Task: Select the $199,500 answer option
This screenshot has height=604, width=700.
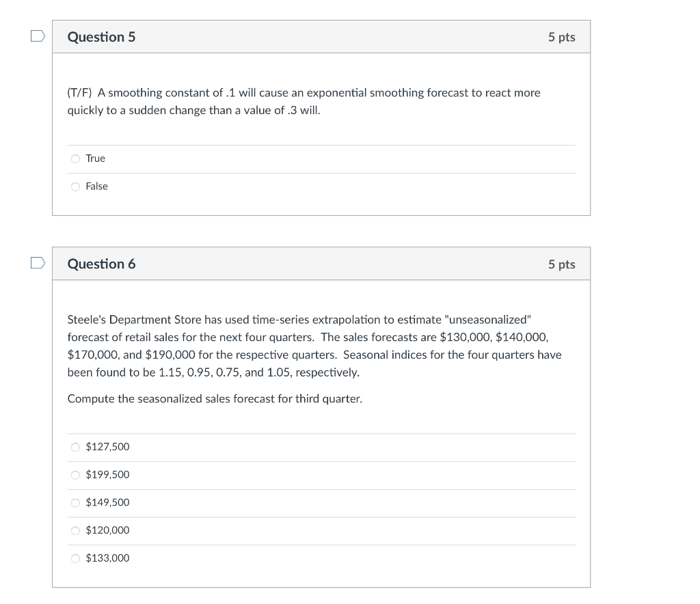Action: [75, 474]
